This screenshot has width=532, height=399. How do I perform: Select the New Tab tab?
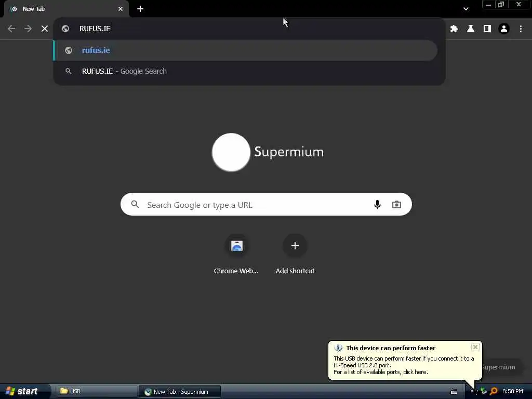(x=66, y=9)
